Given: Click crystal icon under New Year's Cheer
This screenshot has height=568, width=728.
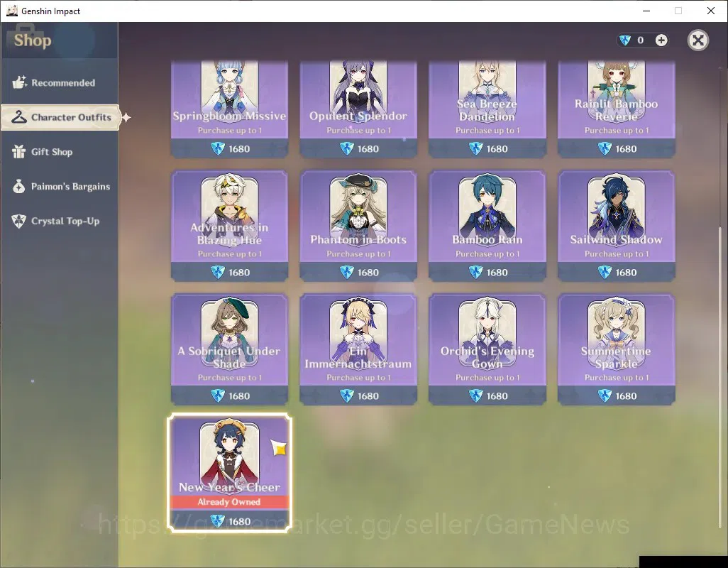Looking at the screenshot, I should pyautogui.click(x=218, y=521).
